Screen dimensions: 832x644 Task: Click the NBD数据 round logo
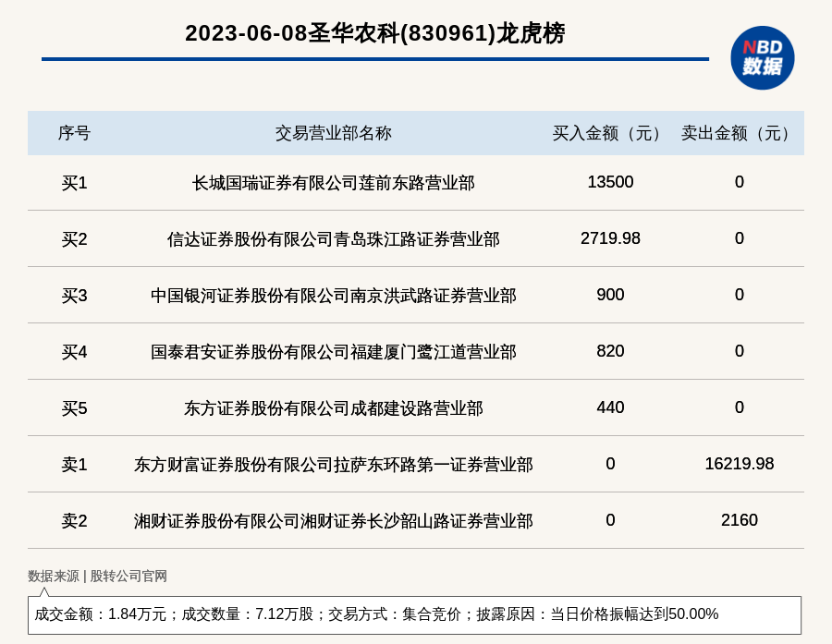tap(762, 58)
